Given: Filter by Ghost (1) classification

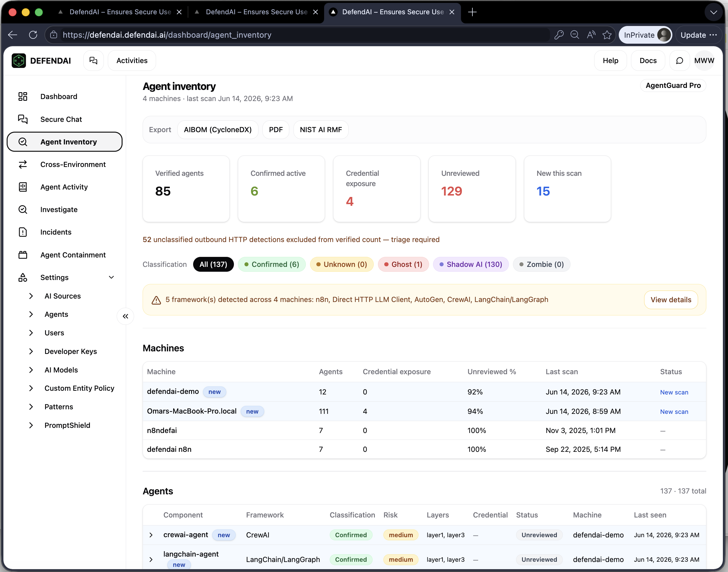Looking at the screenshot, I should pos(403,265).
